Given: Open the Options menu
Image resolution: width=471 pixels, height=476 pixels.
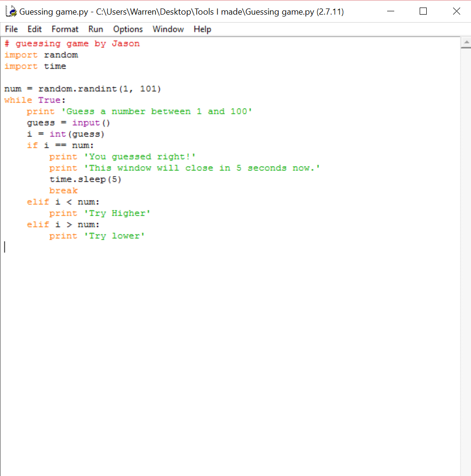Looking at the screenshot, I should pos(128,29).
